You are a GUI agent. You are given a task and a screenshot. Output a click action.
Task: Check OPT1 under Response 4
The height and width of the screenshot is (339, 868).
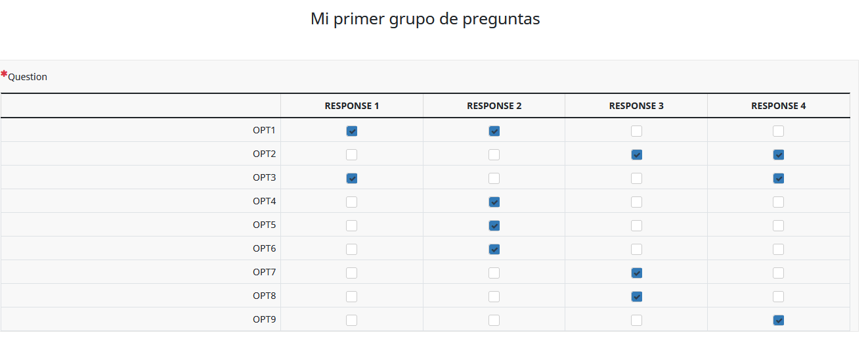(779, 131)
